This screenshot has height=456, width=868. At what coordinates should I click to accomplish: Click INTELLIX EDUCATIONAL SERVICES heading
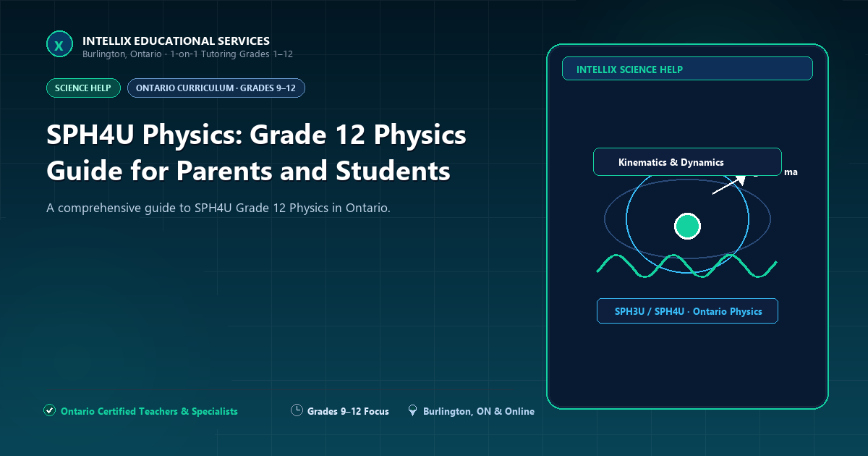click(x=176, y=41)
